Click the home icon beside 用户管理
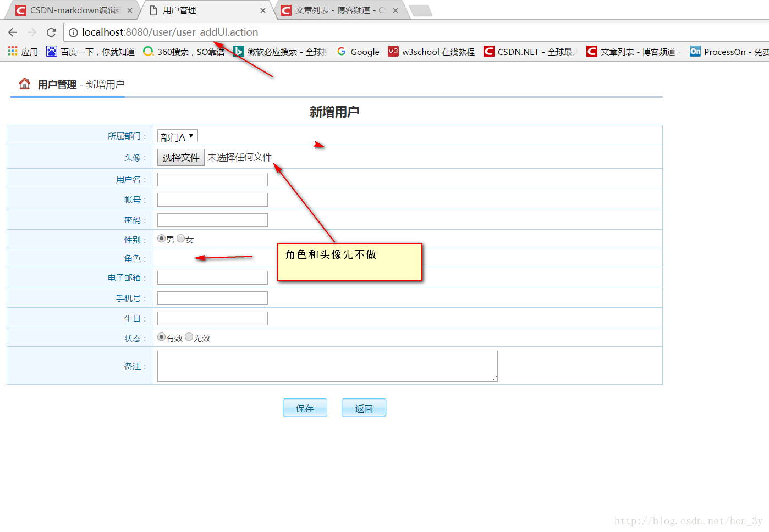The height and width of the screenshot is (532, 769). (x=24, y=84)
